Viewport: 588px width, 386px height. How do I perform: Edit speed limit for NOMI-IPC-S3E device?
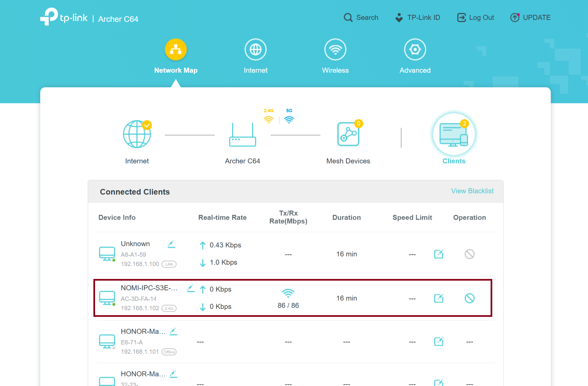pyautogui.click(x=439, y=298)
